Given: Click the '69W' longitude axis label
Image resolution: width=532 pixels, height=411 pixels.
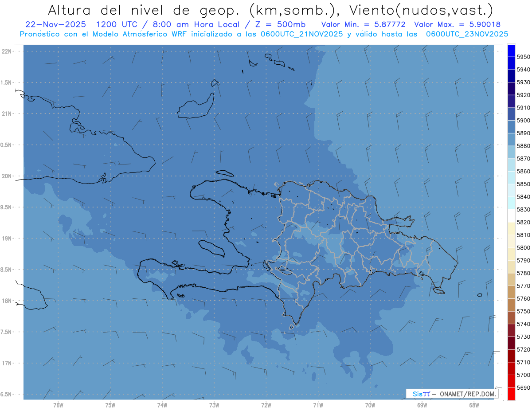Looking at the screenshot, I should (422, 405).
